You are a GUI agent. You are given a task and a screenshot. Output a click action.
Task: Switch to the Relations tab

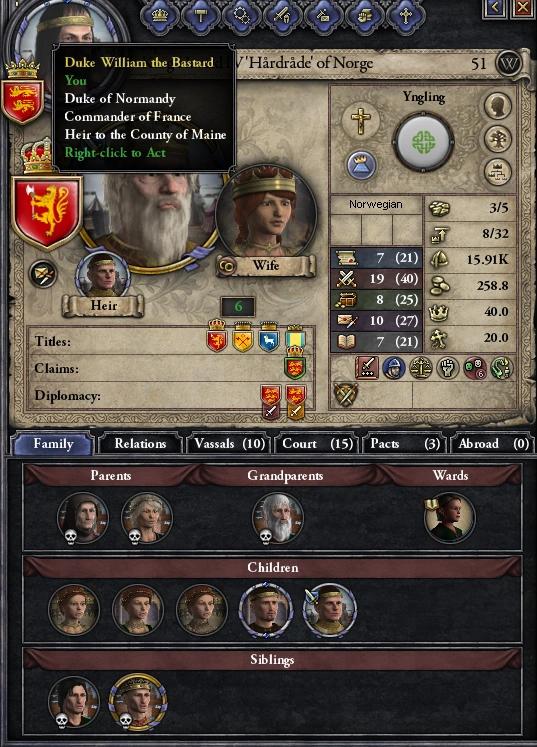pos(140,444)
